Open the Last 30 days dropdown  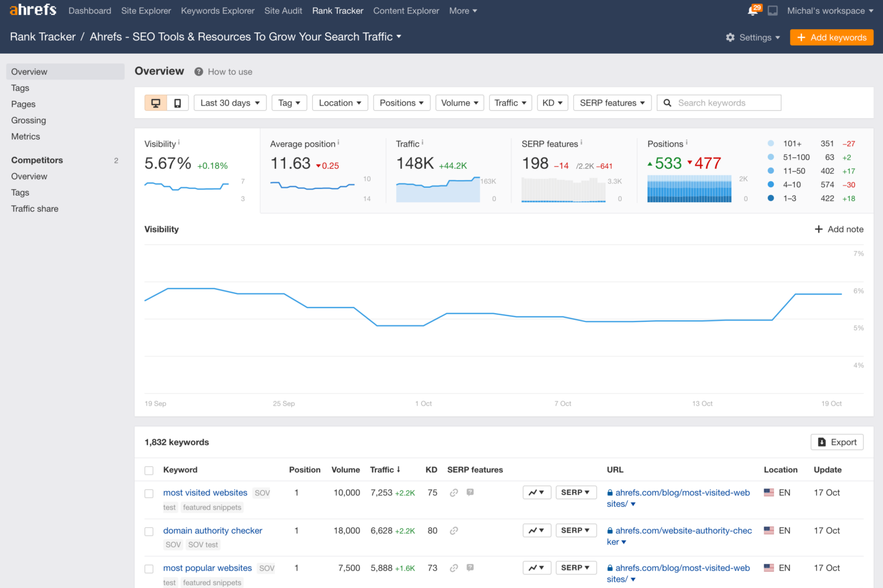tap(230, 103)
